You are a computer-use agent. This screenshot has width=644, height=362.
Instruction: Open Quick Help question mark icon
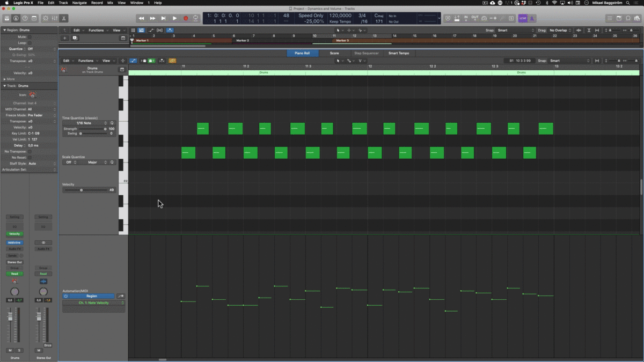pos(25,18)
